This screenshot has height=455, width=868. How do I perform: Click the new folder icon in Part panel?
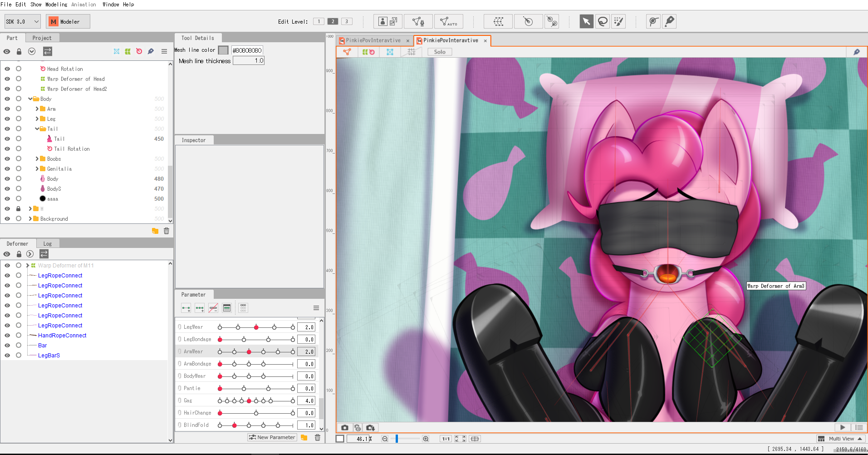point(155,231)
